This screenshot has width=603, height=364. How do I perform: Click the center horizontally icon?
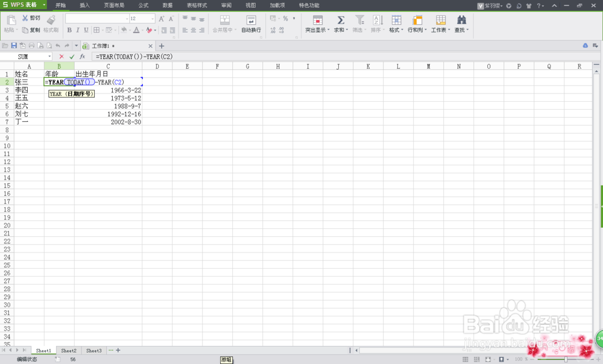pyautogui.click(x=194, y=30)
